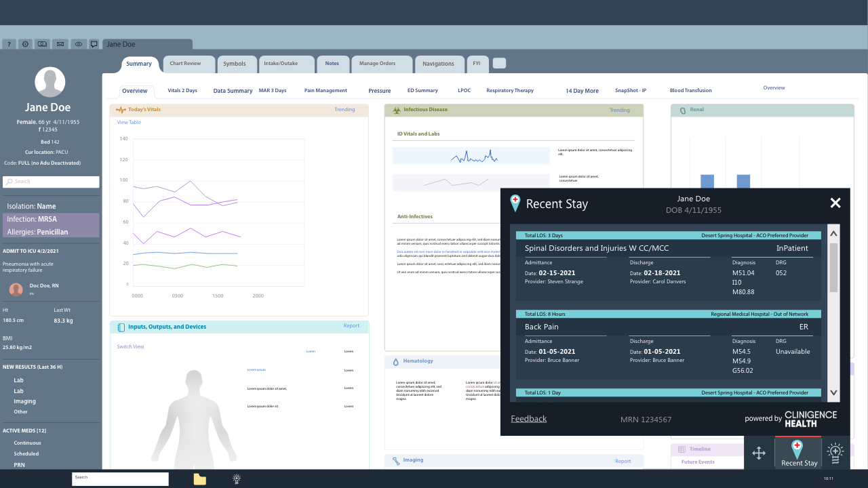Screen dimensions: 868x488
Task: Click Trending in Today's Vitals
Action: click(344, 109)
